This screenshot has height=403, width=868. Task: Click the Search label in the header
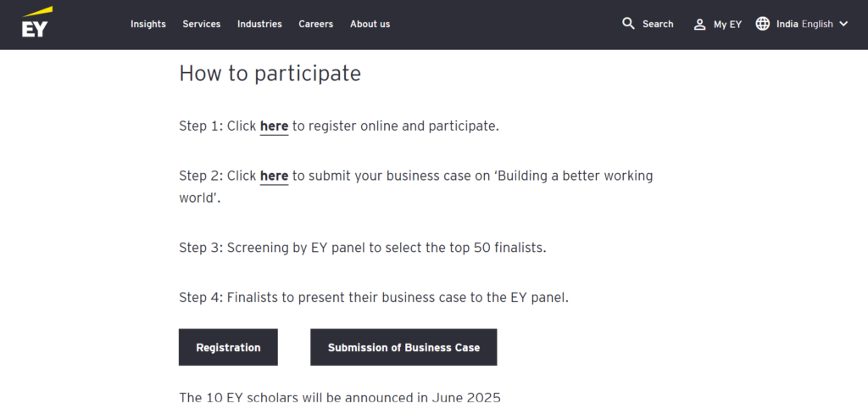(x=658, y=24)
